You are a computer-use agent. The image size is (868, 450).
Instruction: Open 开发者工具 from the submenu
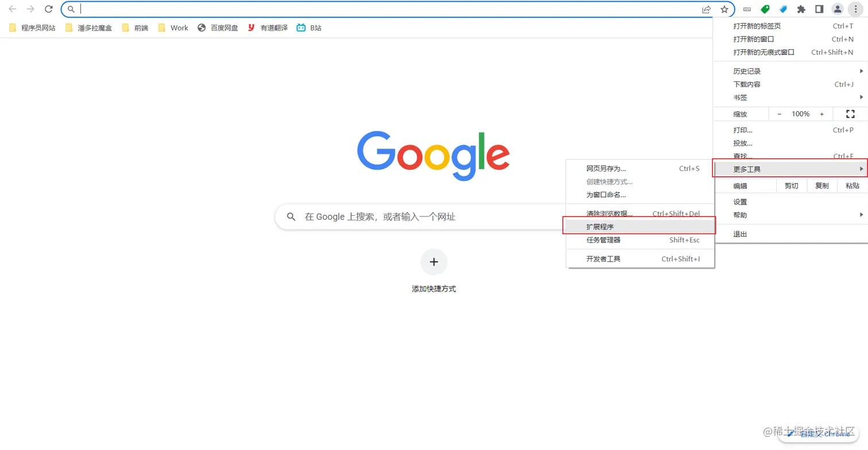tap(640, 259)
